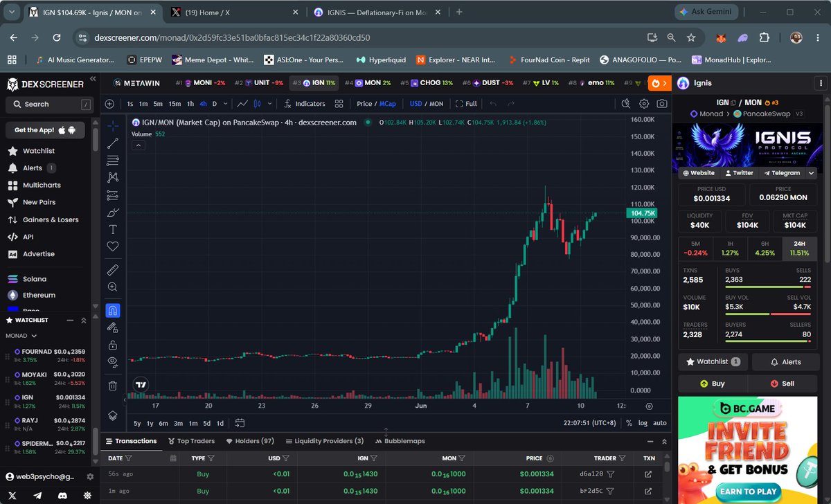Click the zoom in magnifier tool
The height and width of the screenshot is (504, 831).
click(x=113, y=287)
